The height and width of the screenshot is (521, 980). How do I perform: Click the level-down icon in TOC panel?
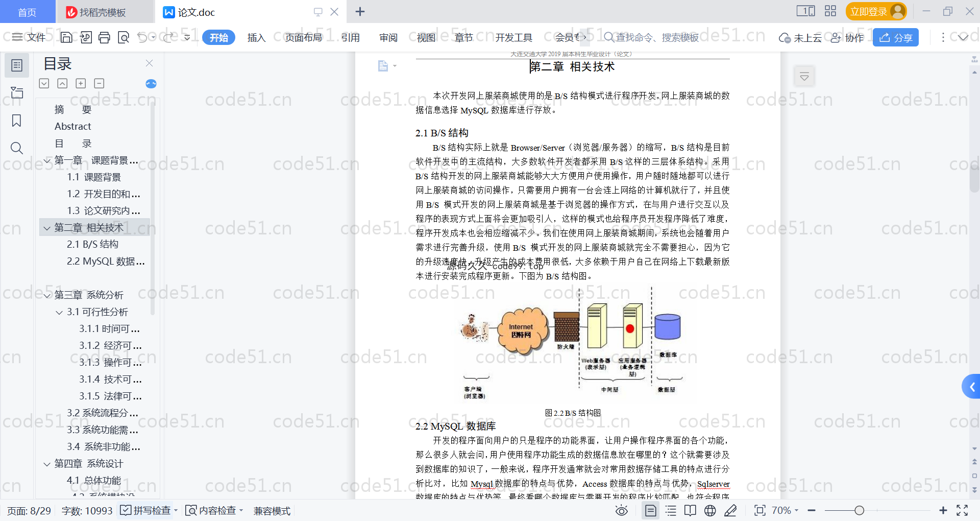coord(44,83)
